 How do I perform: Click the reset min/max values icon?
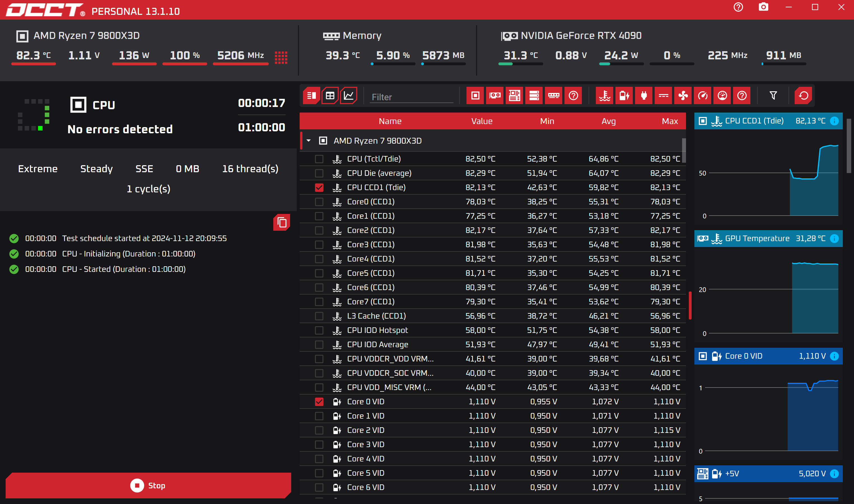[803, 96]
